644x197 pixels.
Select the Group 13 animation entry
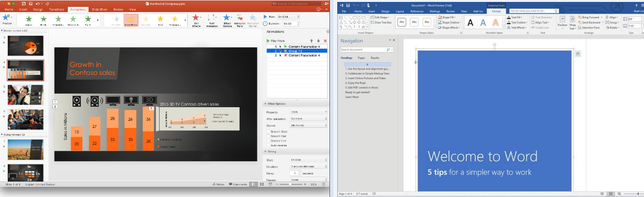[297, 51]
